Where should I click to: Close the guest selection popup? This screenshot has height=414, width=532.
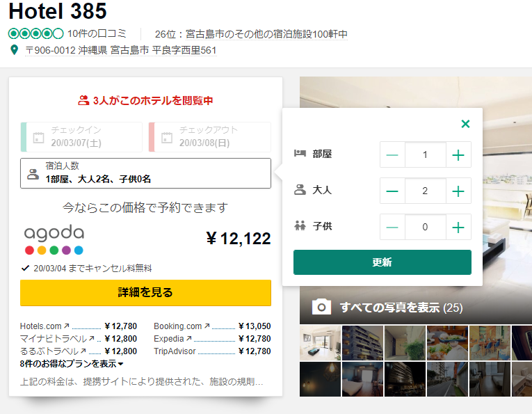click(x=465, y=124)
